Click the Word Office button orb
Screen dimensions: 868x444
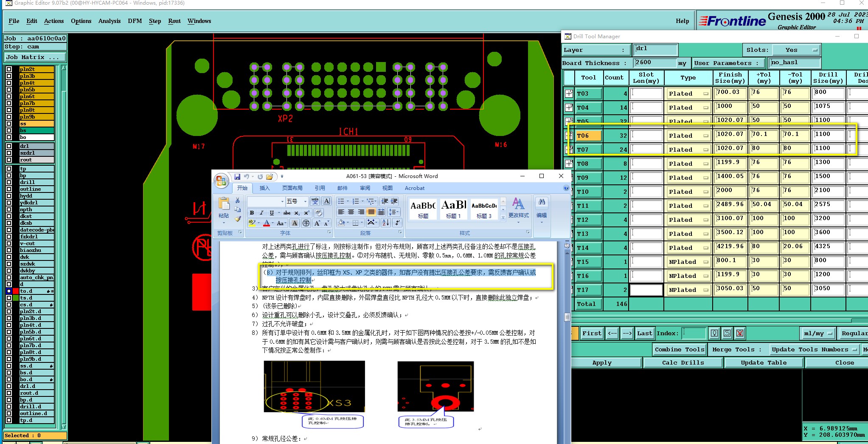221,181
